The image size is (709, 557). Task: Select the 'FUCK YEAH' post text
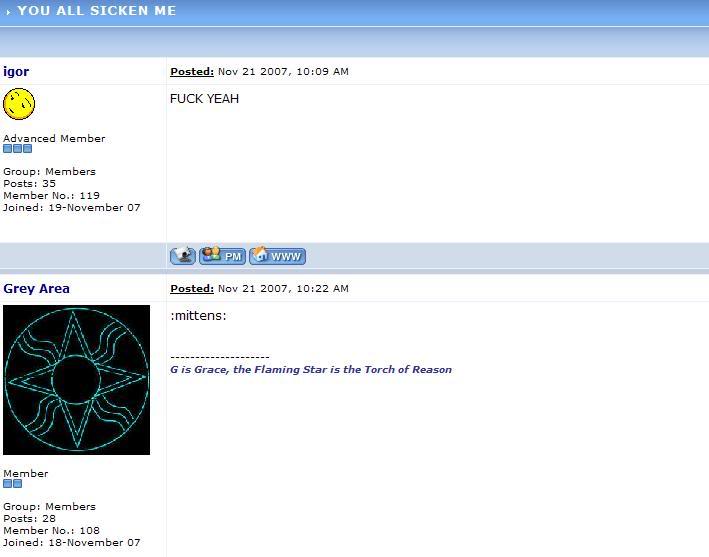point(204,99)
